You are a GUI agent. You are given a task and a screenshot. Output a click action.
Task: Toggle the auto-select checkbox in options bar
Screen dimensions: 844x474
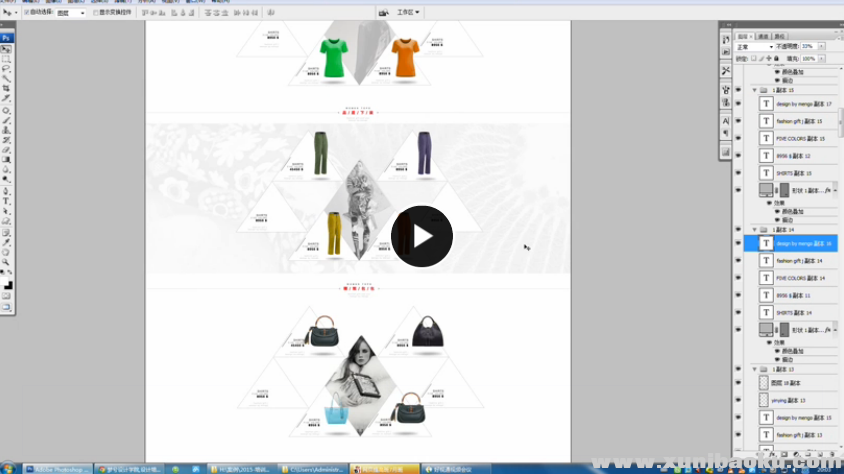coord(26,13)
